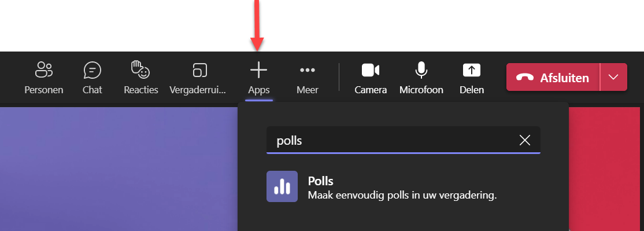644x231 pixels.
Task: Click the red Afsluiten leave button
Action: pyautogui.click(x=553, y=77)
